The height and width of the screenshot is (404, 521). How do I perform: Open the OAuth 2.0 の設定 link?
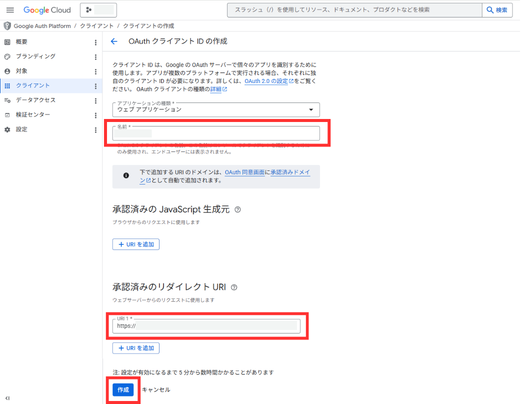[269, 81]
